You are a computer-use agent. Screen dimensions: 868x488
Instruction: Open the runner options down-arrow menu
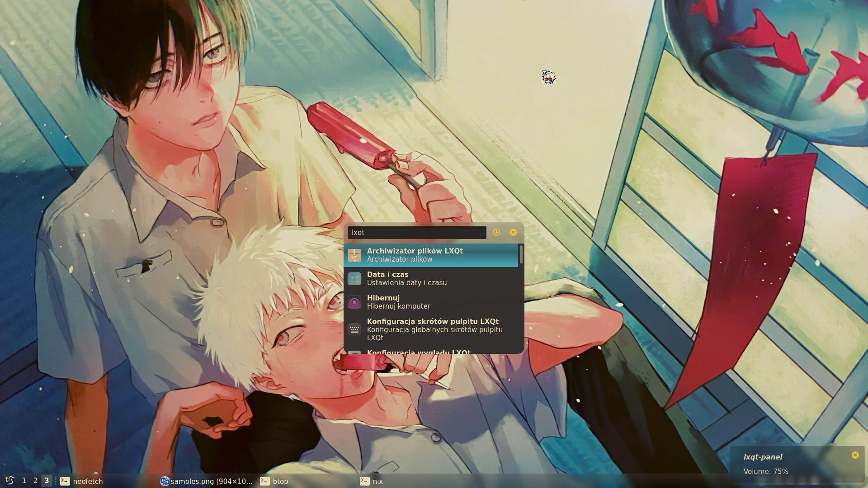tap(496, 232)
